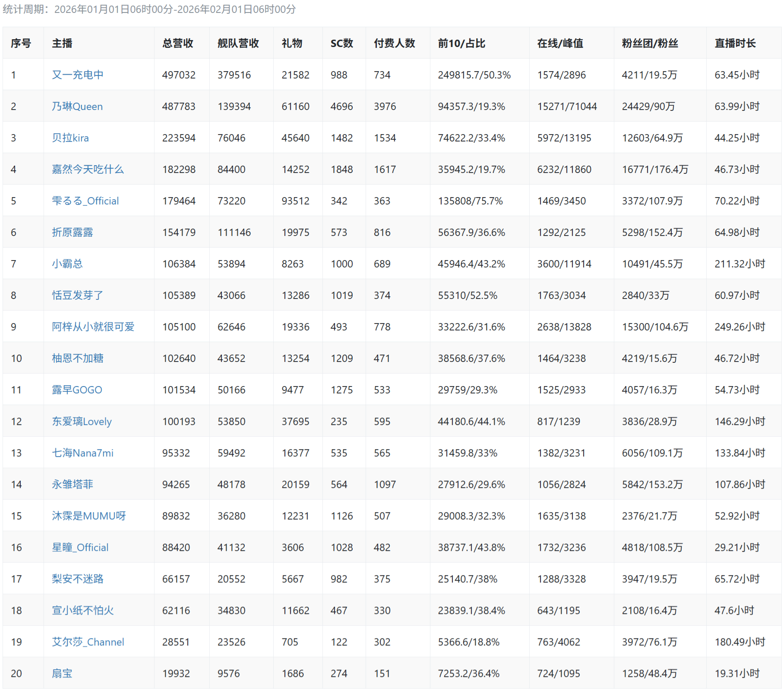Open 贝拉kira streamer page

pos(70,138)
